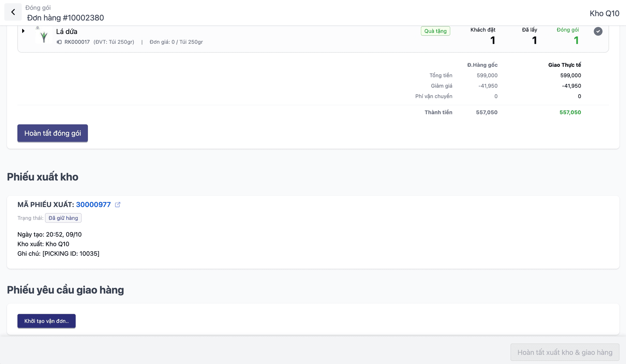Click the Đã giữ hàng status badge
Screen dimensions: 626x364
63,218
